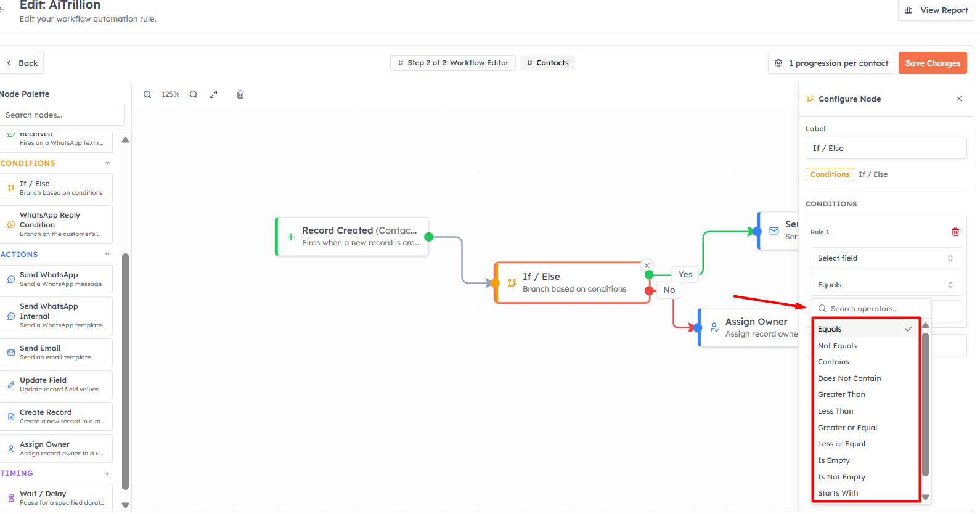This screenshot has height=514, width=980.
Task: Click the zoom in magnifier icon
Action: (147, 94)
